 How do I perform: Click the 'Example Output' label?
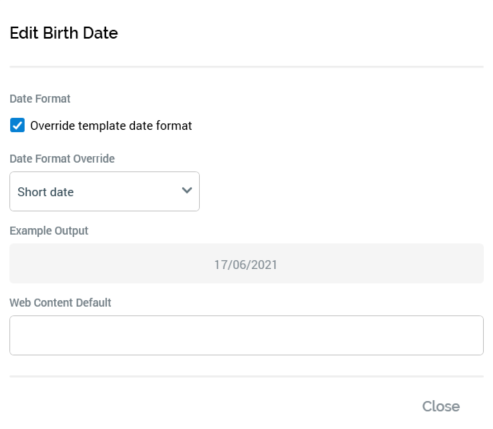point(49,231)
